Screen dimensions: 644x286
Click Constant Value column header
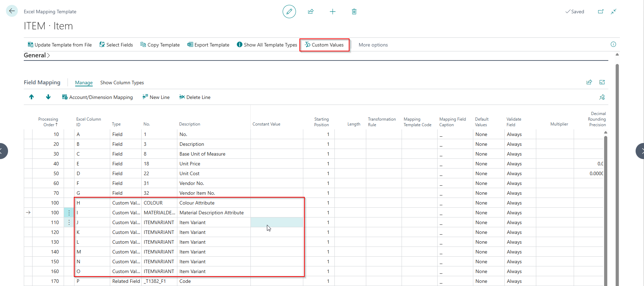pyautogui.click(x=266, y=124)
